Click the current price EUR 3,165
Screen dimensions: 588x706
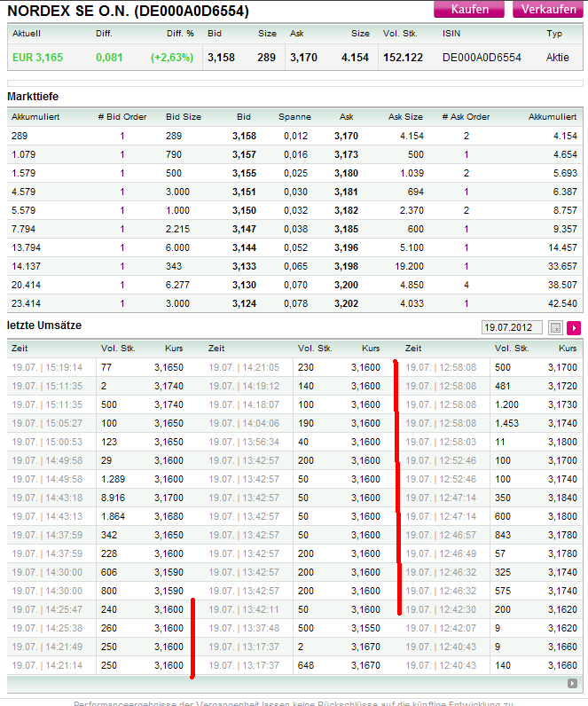pos(38,58)
